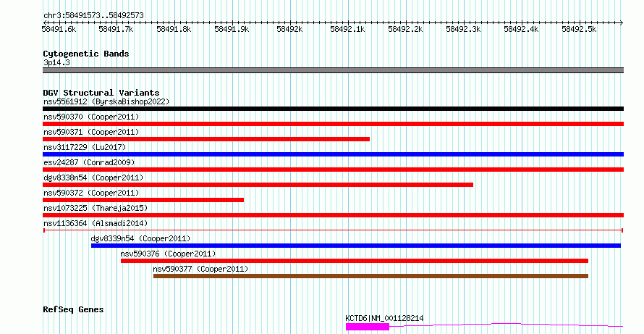The width and height of the screenshot is (644, 334).
Task: Click the 58492.3k ruler tick label
Action: 463,29
